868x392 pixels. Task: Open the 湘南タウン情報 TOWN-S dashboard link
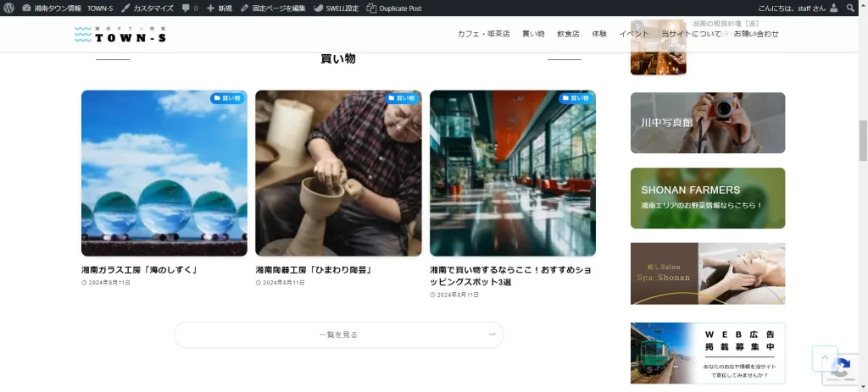[68, 8]
